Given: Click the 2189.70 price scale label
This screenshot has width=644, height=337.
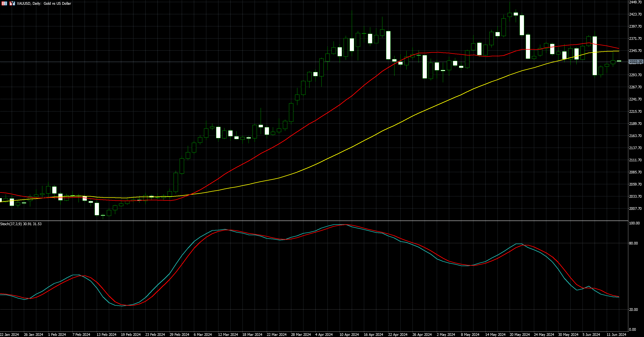Looking at the screenshot, I should [635, 124].
